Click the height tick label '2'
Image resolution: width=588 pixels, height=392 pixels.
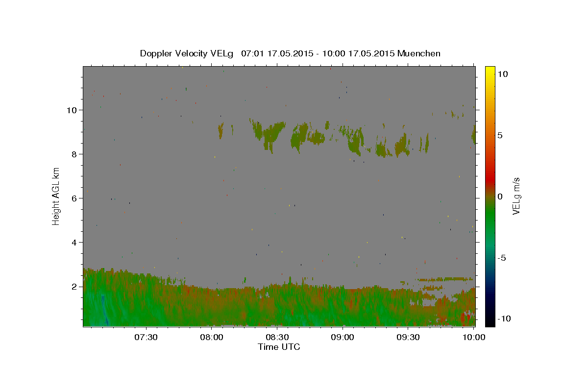click(74, 287)
